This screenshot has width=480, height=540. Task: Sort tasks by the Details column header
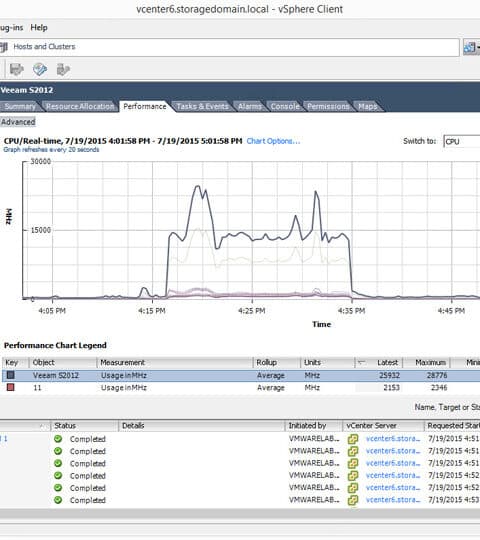pos(202,426)
